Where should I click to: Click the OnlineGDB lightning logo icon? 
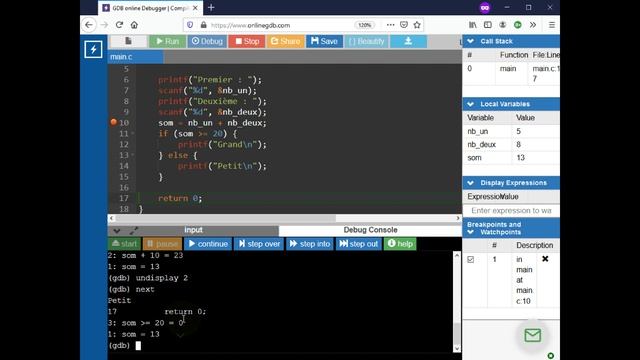pos(93,49)
